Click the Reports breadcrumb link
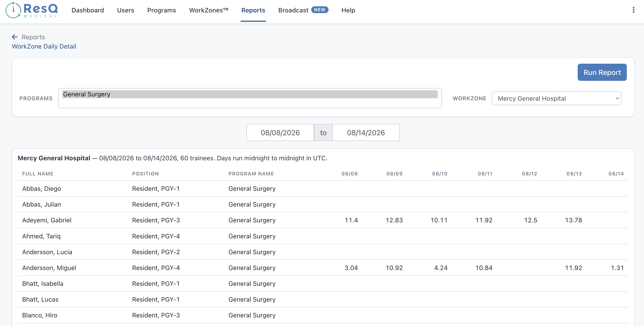The image size is (644, 326). coord(33,37)
